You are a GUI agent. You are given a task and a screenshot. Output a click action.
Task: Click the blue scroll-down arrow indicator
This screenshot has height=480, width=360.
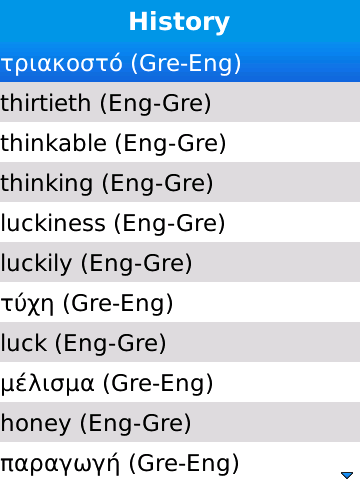347,475
